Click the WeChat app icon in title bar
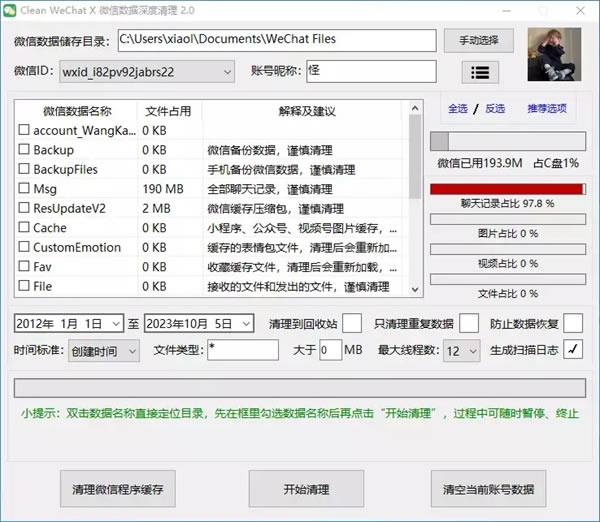This screenshot has width=600, height=522. pos(10,10)
